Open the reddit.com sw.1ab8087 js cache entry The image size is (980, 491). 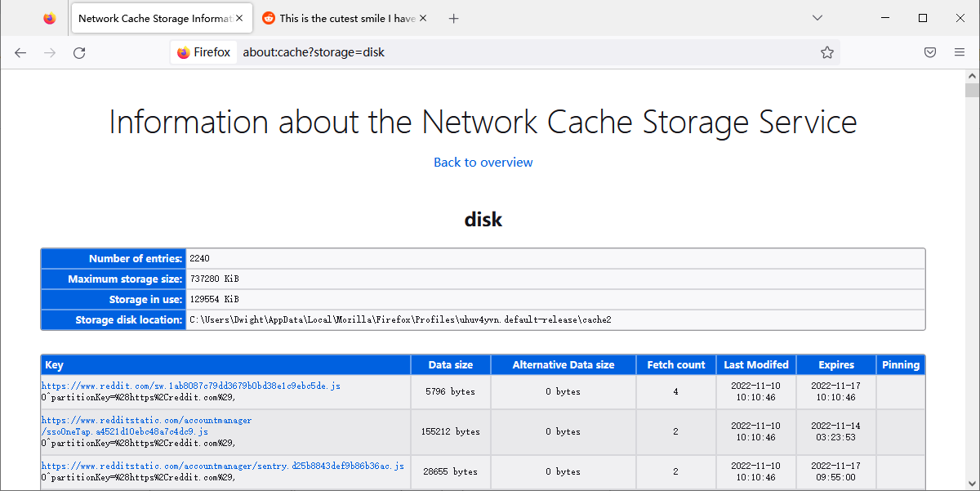(190, 386)
